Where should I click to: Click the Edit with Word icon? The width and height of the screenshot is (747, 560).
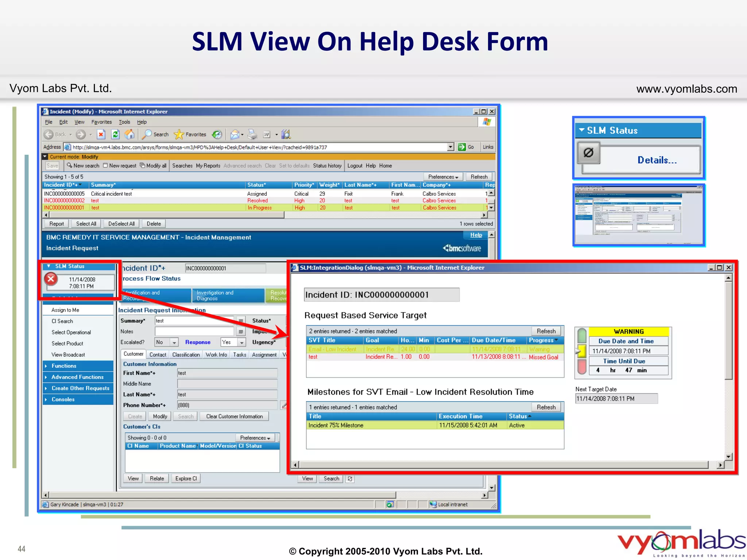point(267,135)
